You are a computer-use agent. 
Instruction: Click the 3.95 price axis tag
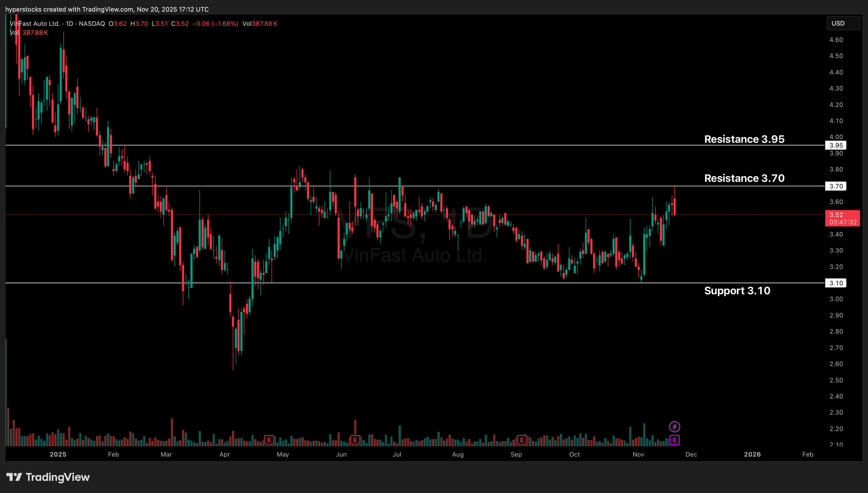(836, 145)
